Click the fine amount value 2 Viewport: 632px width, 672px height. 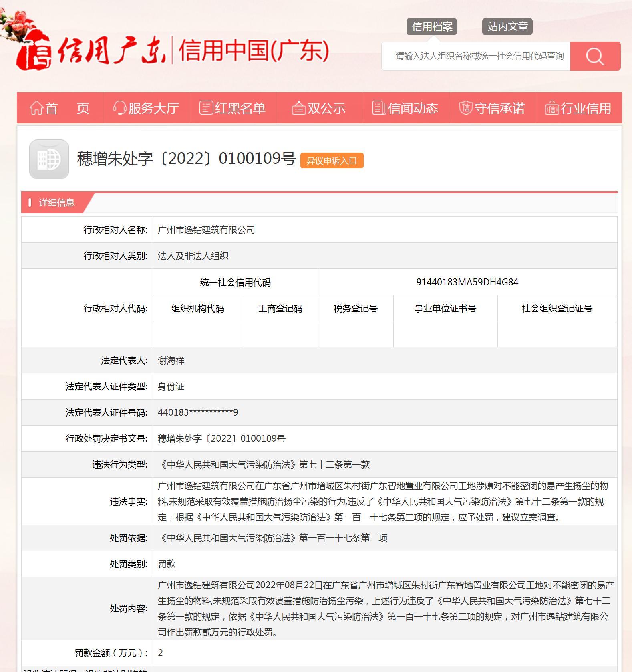pyautogui.click(x=160, y=653)
